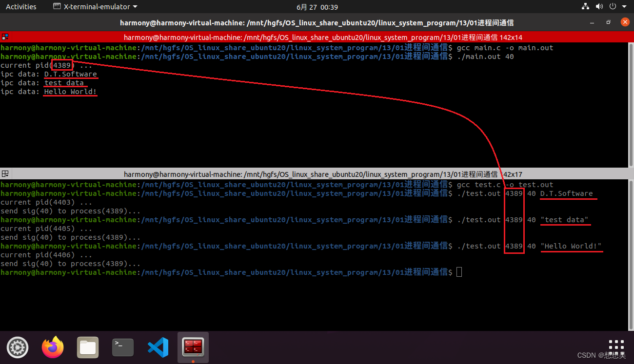
Task: Launch Firefox from the dock
Action: coord(53,347)
